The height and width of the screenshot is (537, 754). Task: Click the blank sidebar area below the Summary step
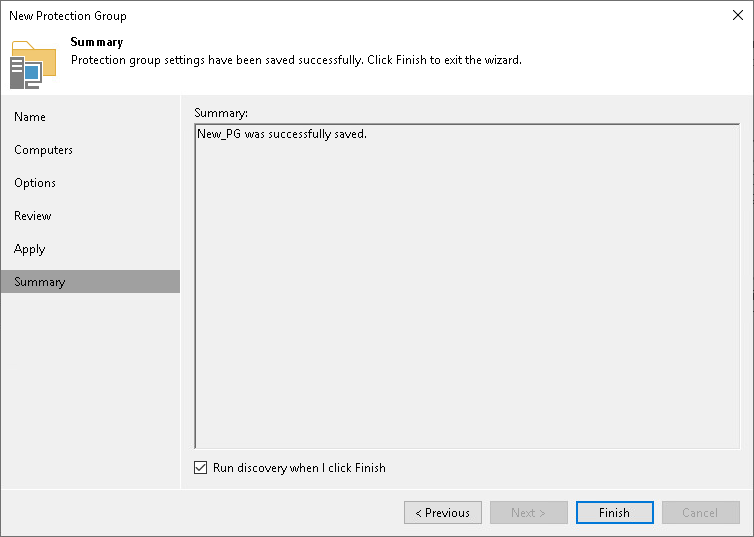coord(90,390)
